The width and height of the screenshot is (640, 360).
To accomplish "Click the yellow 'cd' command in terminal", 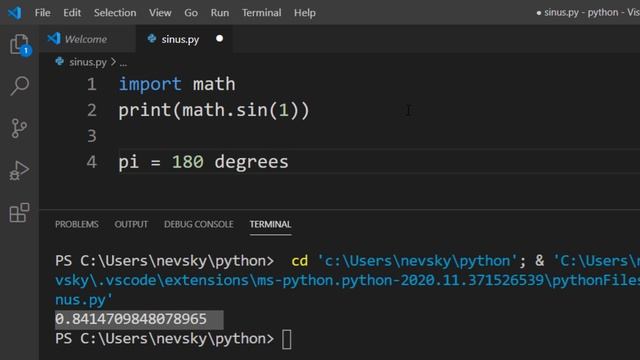I will tap(300, 261).
